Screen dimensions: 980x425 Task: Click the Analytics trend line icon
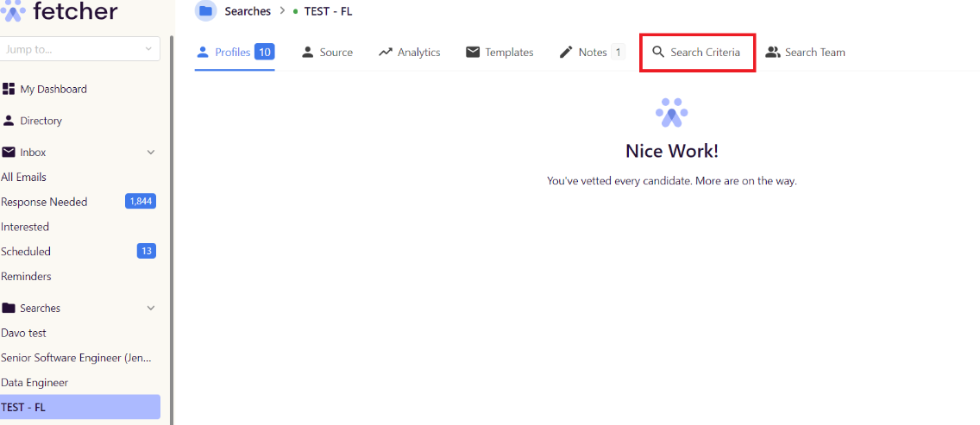[x=385, y=53]
